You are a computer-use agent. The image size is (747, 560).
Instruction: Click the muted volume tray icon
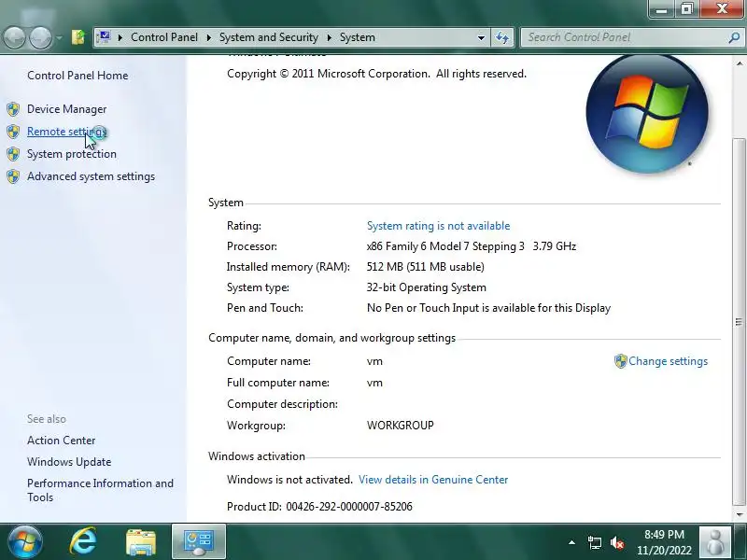pyautogui.click(x=617, y=542)
